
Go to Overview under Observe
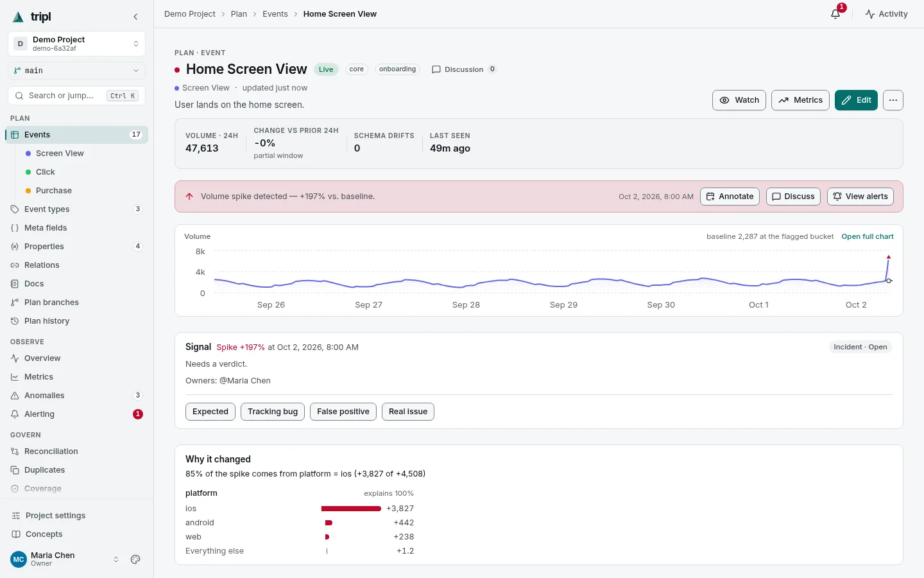point(77,358)
